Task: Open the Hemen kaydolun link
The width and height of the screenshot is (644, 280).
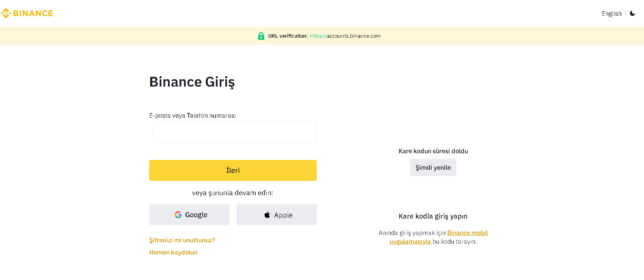Action: (x=173, y=252)
